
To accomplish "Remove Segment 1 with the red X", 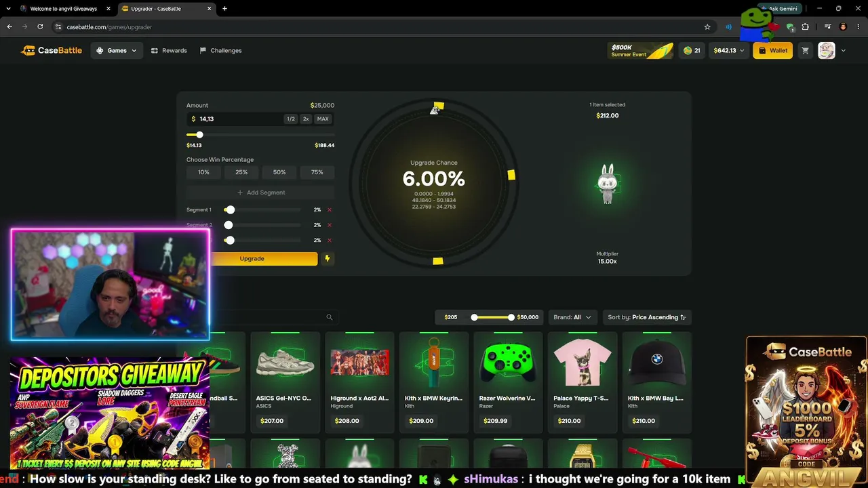I will [330, 210].
